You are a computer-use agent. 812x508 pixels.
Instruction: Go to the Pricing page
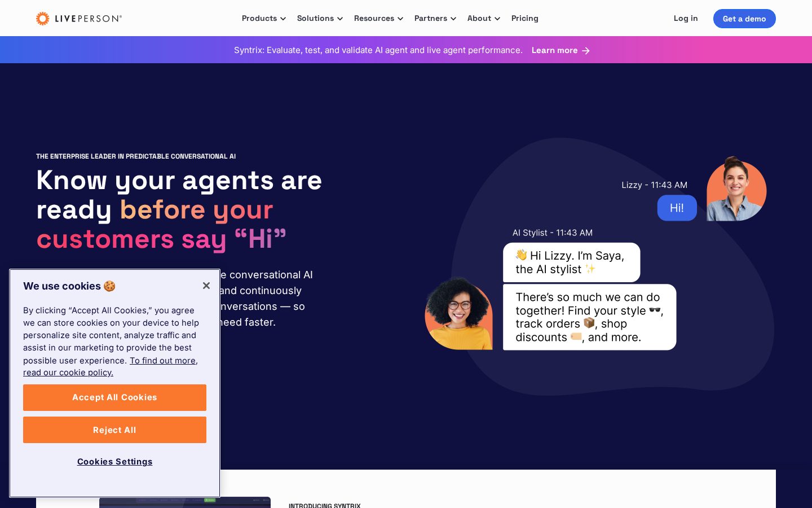coord(525,19)
